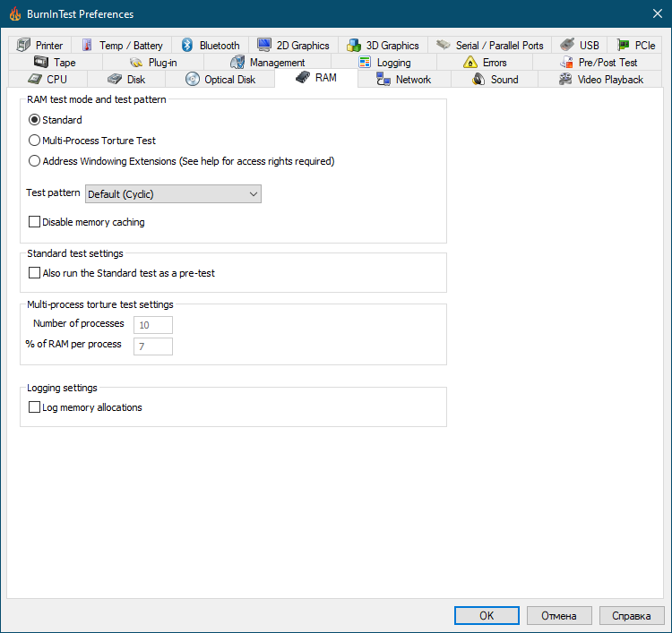Screen dimensions: 672x633
Task: Open the Temp / Battery tab
Action: (x=122, y=45)
